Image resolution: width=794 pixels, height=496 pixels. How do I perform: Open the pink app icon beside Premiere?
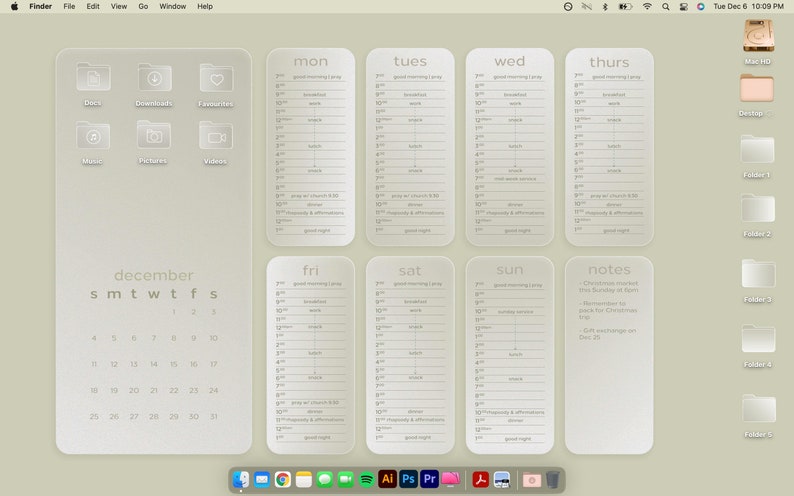(x=450, y=479)
